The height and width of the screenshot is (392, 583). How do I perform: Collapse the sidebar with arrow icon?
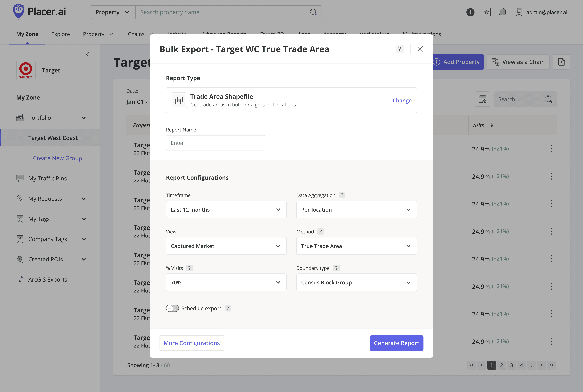tap(87, 54)
